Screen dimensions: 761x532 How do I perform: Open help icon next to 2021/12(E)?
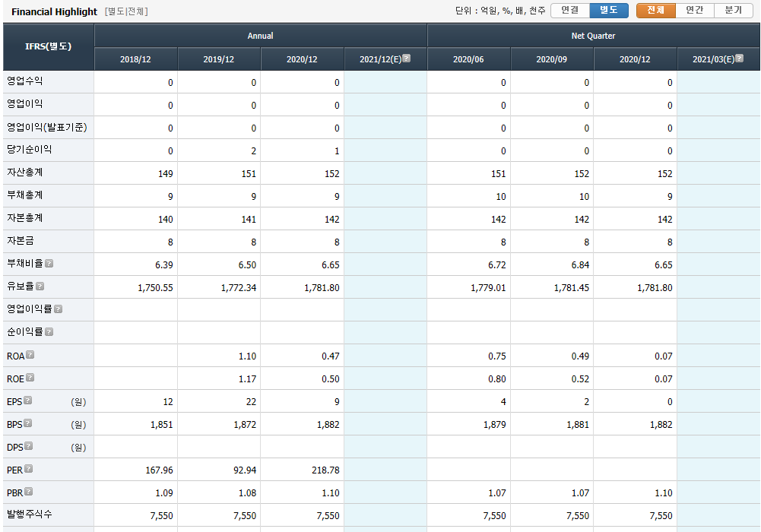point(407,59)
